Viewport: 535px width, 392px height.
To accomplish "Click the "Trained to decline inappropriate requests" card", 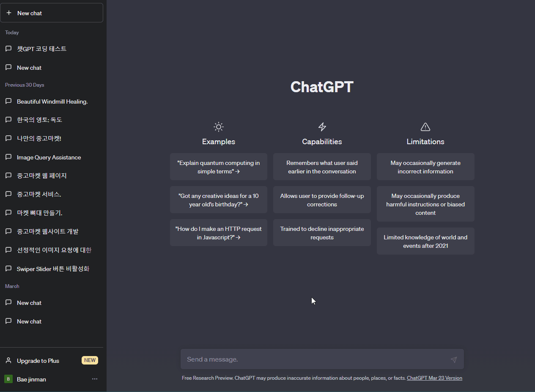I will (322, 233).
